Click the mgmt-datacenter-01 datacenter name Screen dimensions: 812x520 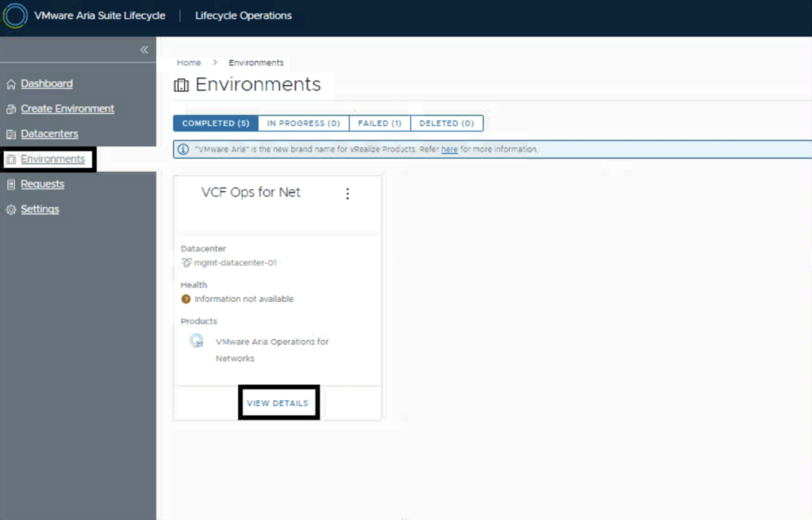[235, 263]
